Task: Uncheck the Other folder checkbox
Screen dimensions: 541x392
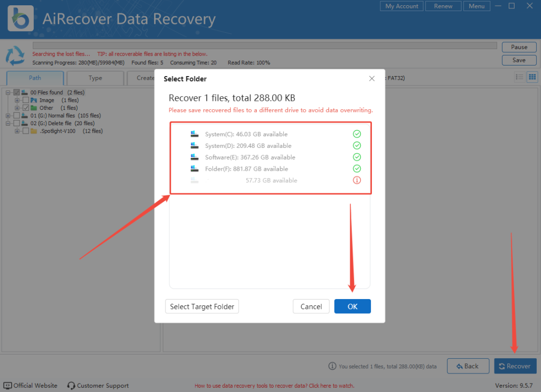Action: coord(27,108)
